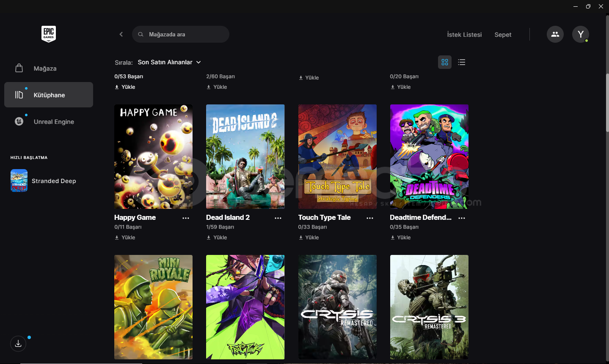This screenshot has height=364, width=609.
Task: Open the Dead Island 2 cover art
Action: click(245, 156)
